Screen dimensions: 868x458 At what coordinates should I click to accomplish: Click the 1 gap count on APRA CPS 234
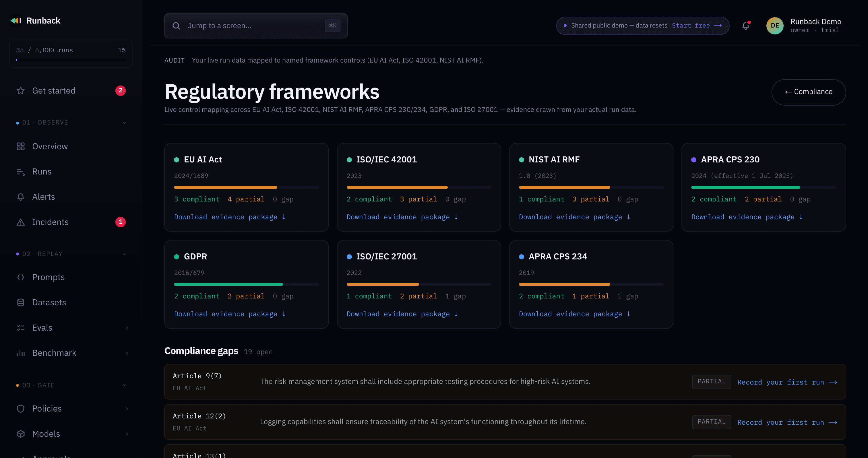[x=628, y=296]
